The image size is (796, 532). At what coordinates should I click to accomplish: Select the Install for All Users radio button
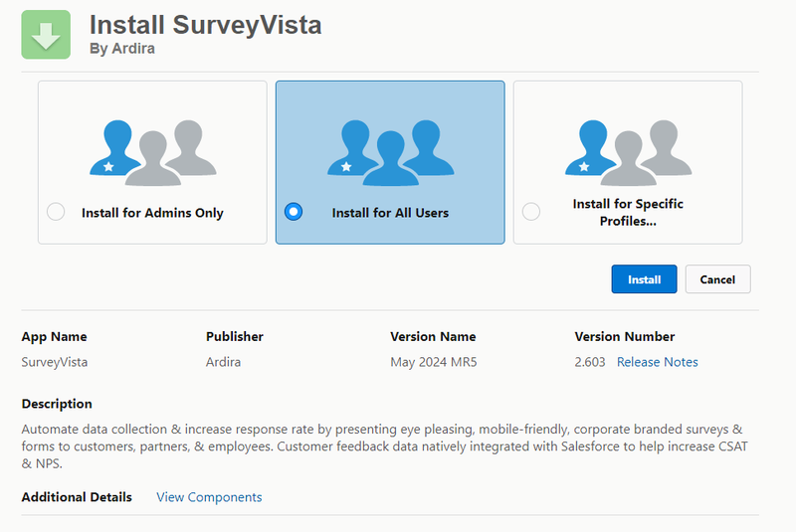294,212
